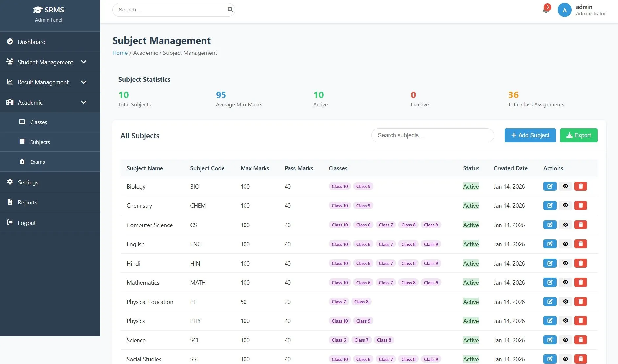Click the Add Subject button
Viewport: 618px width, 364px height.
coord(530,135)
